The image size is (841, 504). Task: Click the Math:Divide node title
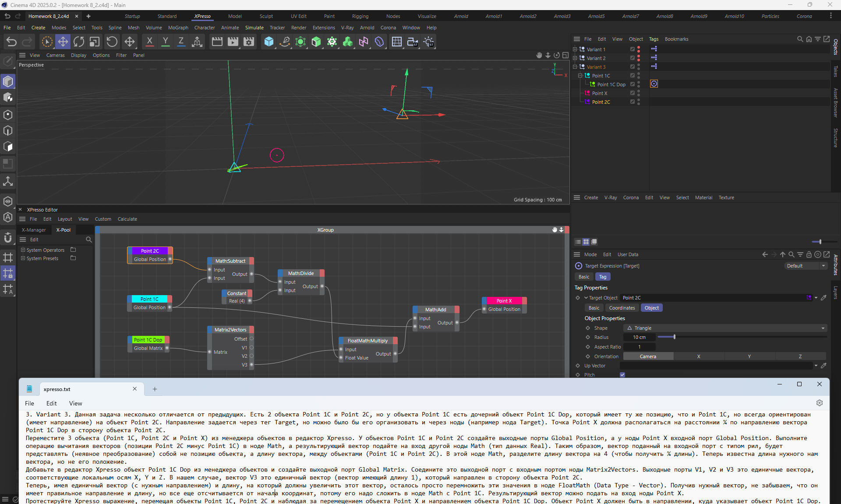(x=300, y=273)
